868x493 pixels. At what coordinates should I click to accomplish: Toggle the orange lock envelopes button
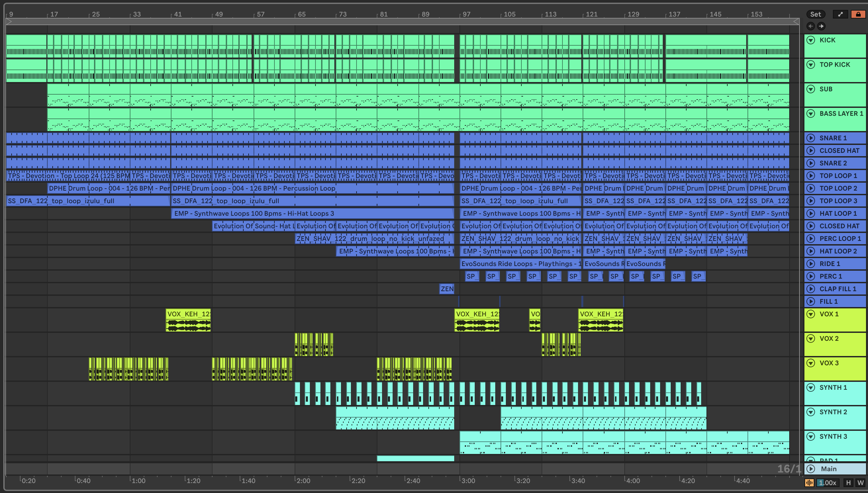pyautogui.click(x=858, y=14)
